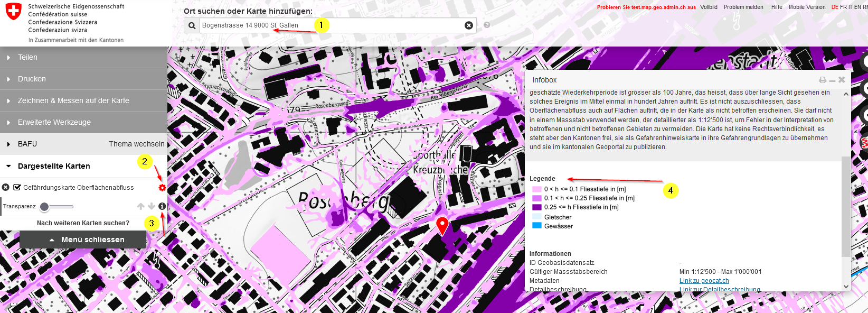Switch to Vollbild view

pyautogui.click(x=709, y=7)
